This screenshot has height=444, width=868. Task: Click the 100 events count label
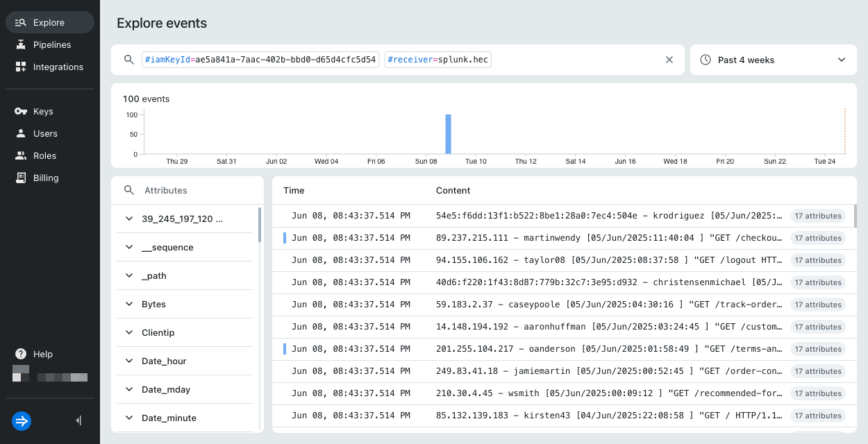pyautogui.click(x=147, y=99)
